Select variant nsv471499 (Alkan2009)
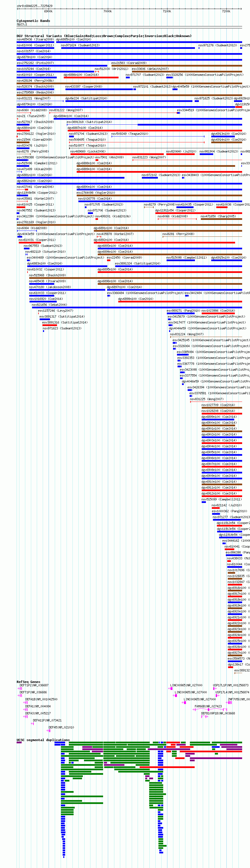This screenshot has height=868, width=250. (x=35, y=169)
